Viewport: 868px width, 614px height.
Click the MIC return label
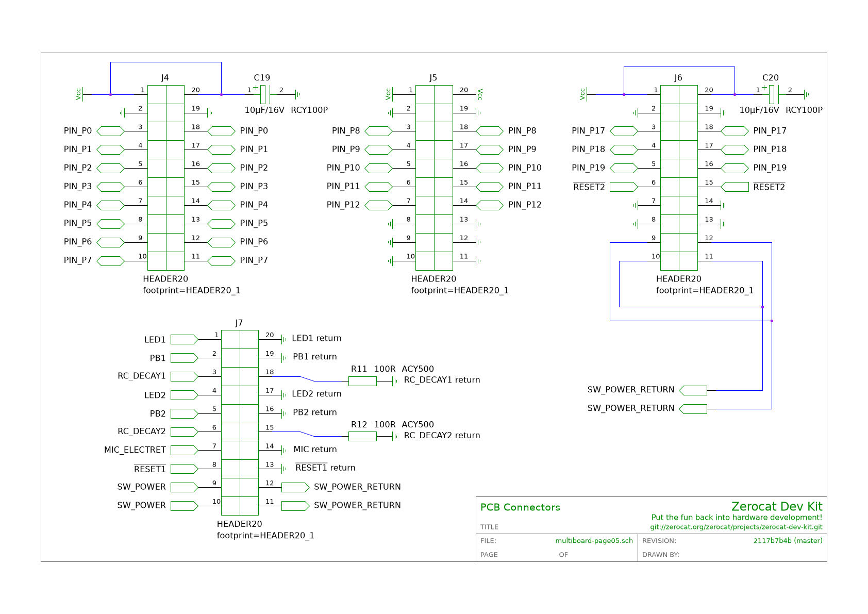315,450
